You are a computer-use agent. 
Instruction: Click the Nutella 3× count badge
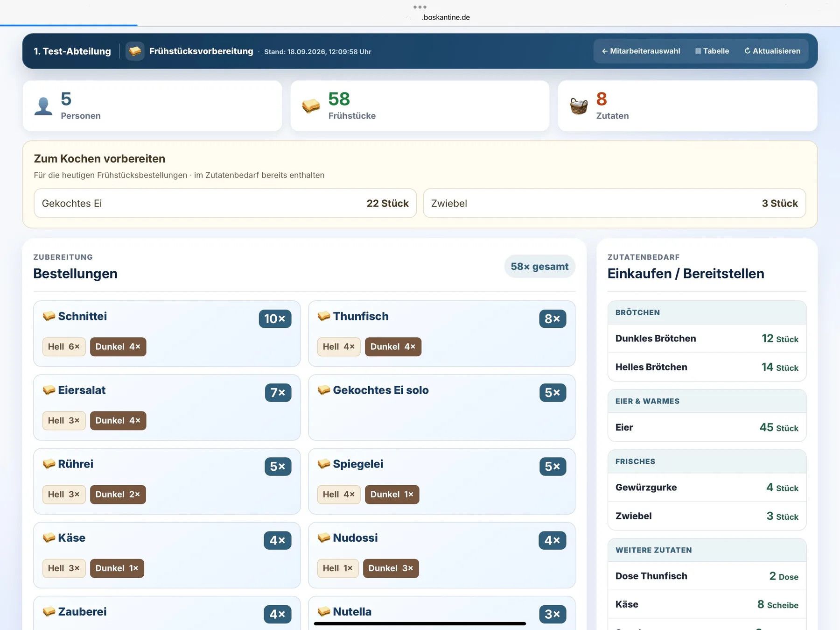click(553, 614)
